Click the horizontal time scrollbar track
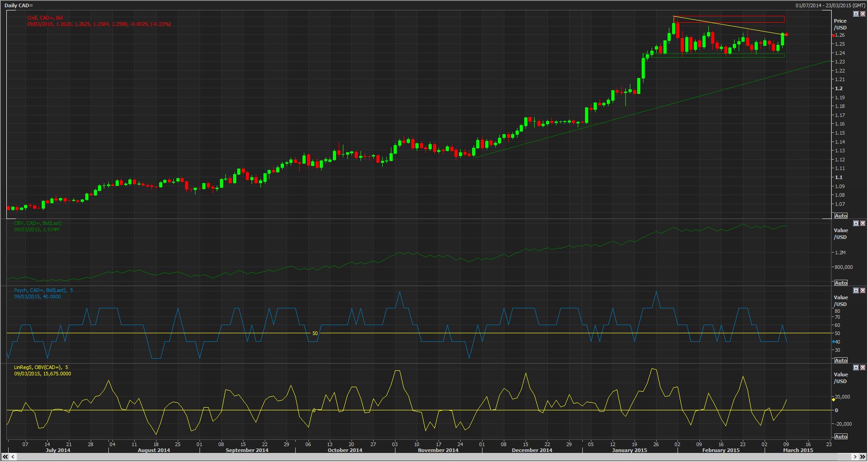This screenshot has width=868, height=462. tap(434, 457)
